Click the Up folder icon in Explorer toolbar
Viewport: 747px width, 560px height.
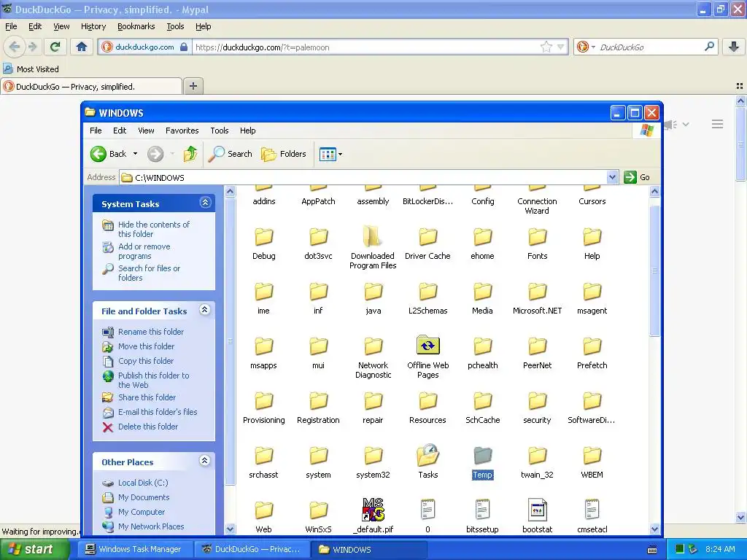pyautogui.click(x=190, y=154)
